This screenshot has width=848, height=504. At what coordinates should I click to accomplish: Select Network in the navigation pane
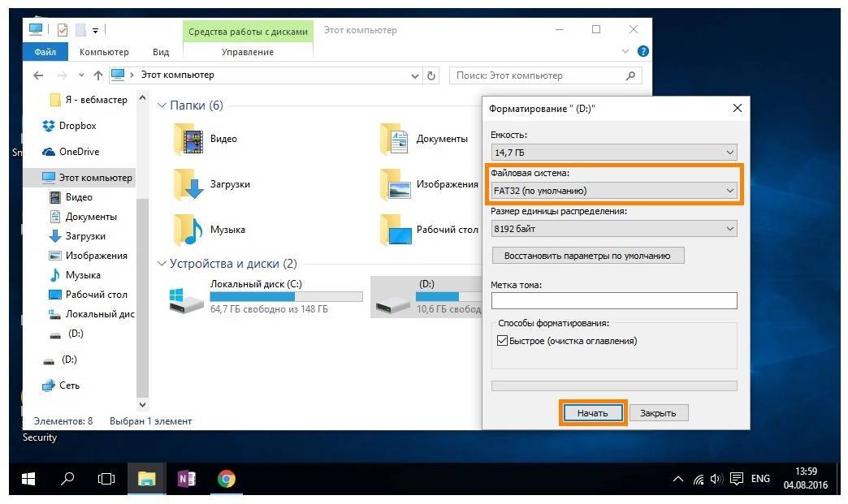69,386
